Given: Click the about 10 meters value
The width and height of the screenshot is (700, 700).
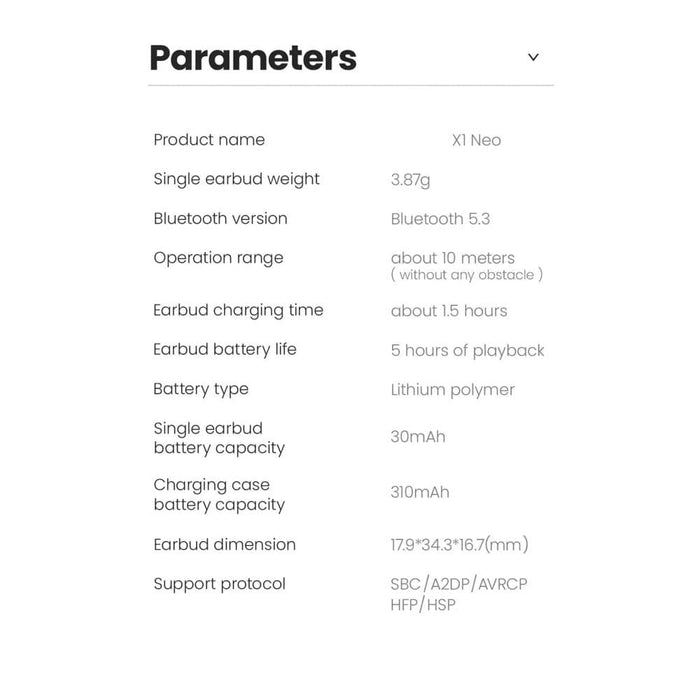Looking at the screenshot, I should coord(453,258).
